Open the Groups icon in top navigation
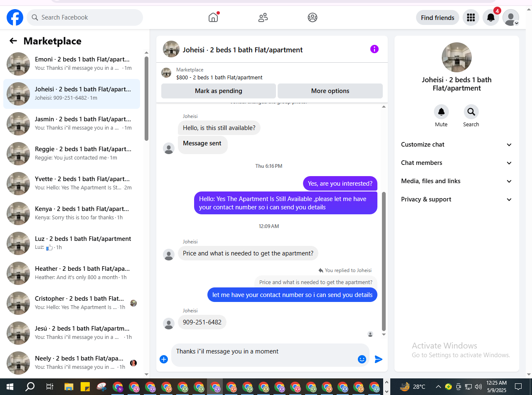Image resolution: width=532 pixels, height=395 pixels. (x=313, y=17)
